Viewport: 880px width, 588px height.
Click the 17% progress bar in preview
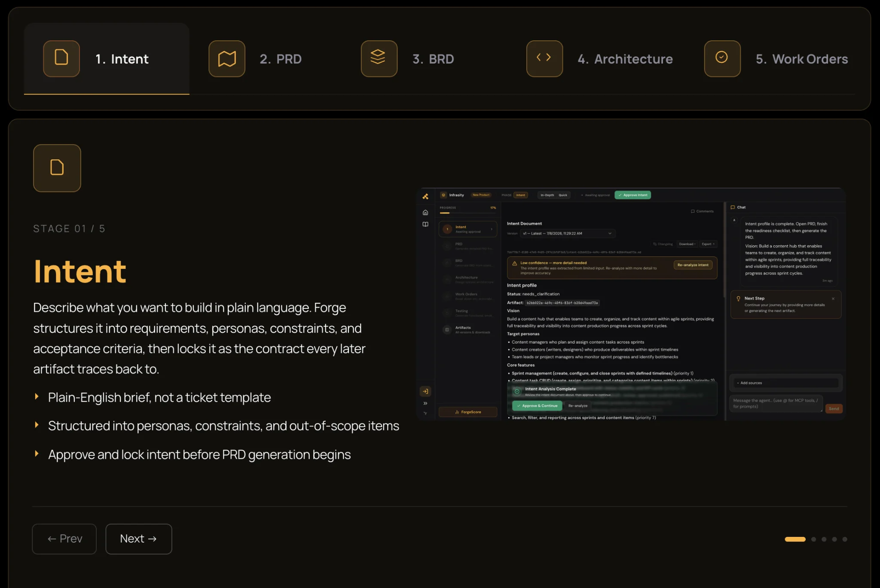click(x=468, y=213)
